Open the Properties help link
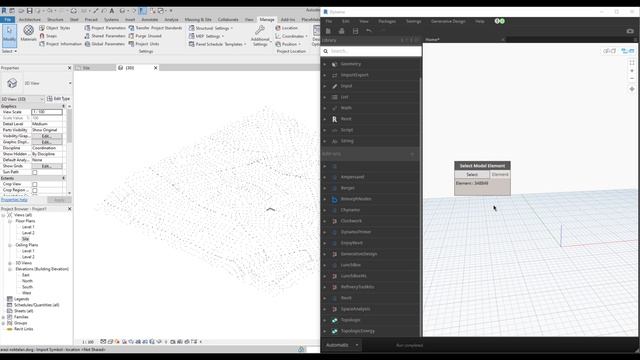 pyautogui.click(x=14, y=200)
